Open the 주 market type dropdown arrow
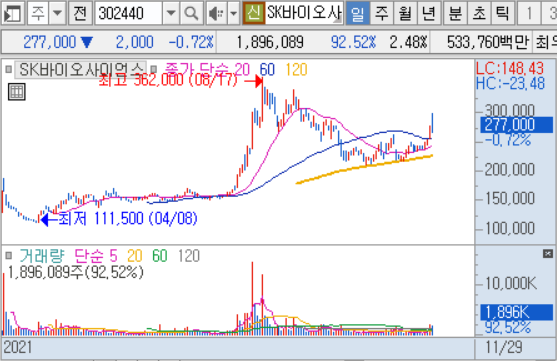Image resolution: width=557 pixels, height=361 pixels. 57,14
